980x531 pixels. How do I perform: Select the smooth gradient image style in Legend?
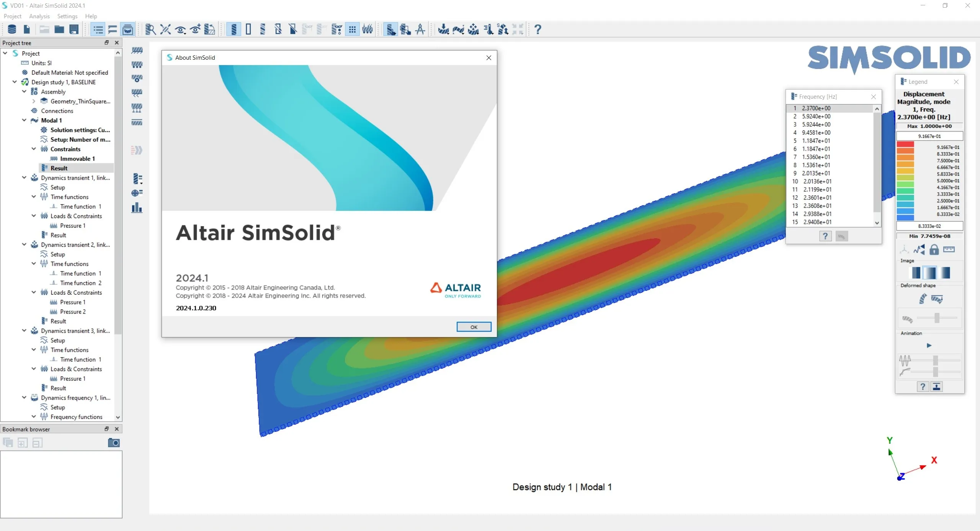(945, 273)
